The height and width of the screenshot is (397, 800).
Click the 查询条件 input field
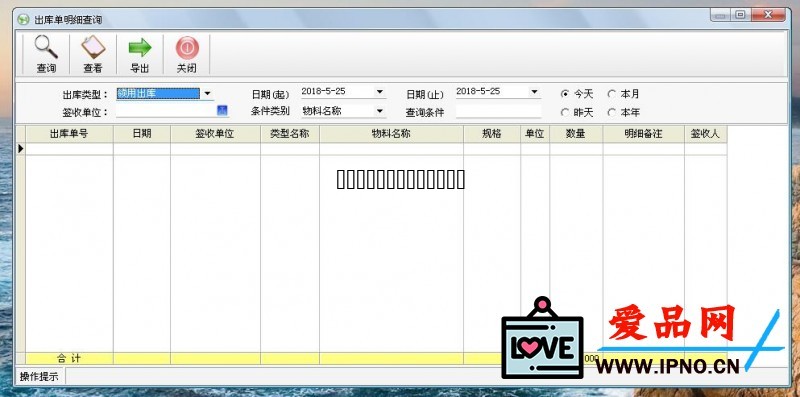point(498,111)
